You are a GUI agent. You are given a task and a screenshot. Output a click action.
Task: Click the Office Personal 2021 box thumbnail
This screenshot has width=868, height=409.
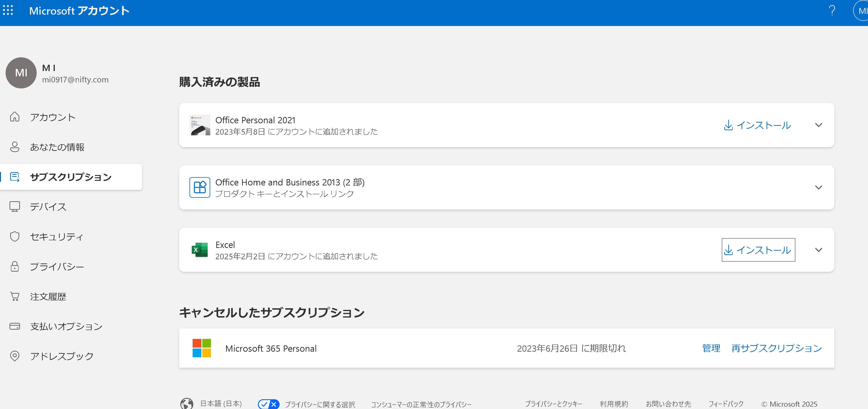200,125
